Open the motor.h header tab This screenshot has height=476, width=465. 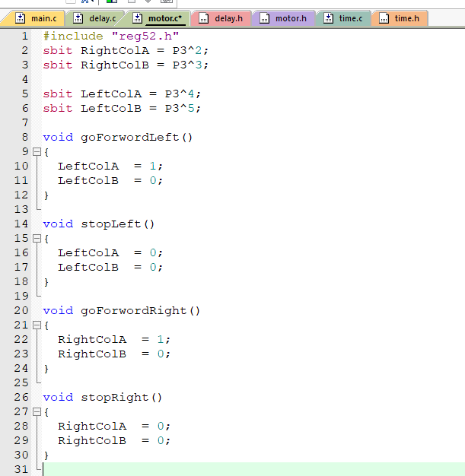[283, 18]
